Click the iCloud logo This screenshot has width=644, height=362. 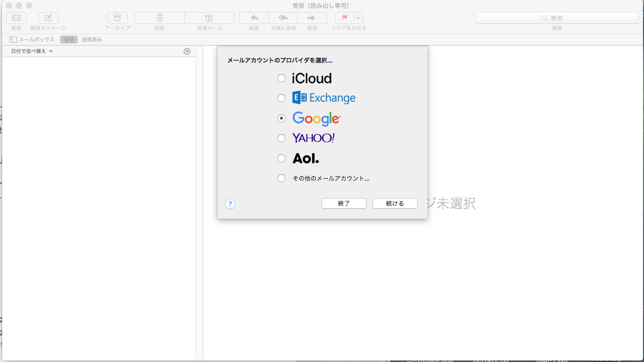(312, 78)
